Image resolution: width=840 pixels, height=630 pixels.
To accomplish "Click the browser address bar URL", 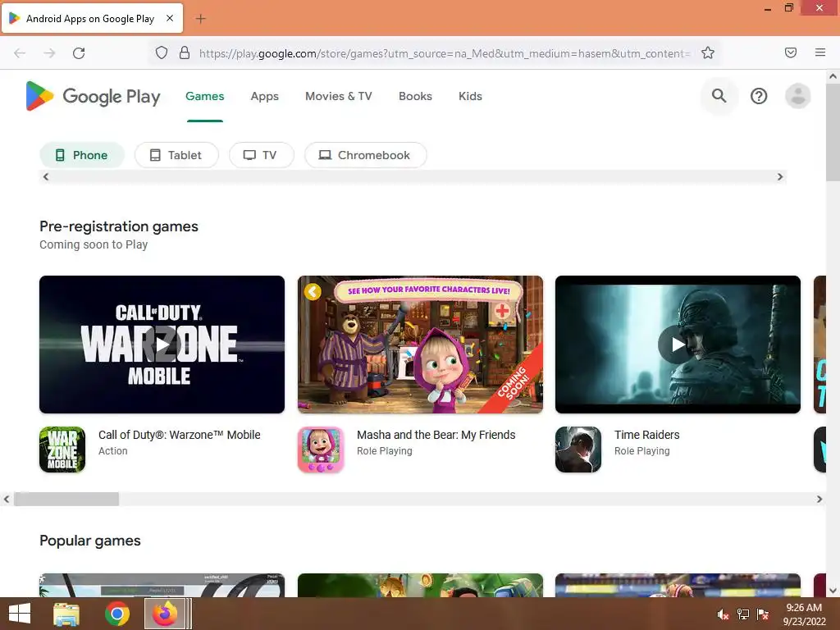I will [x=444, y=53].
